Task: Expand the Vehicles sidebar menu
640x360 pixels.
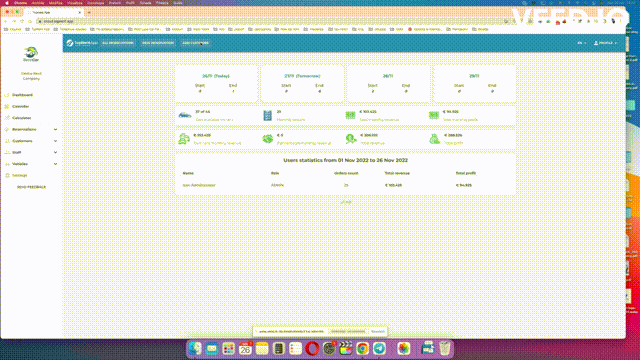Action: (31, 164)
